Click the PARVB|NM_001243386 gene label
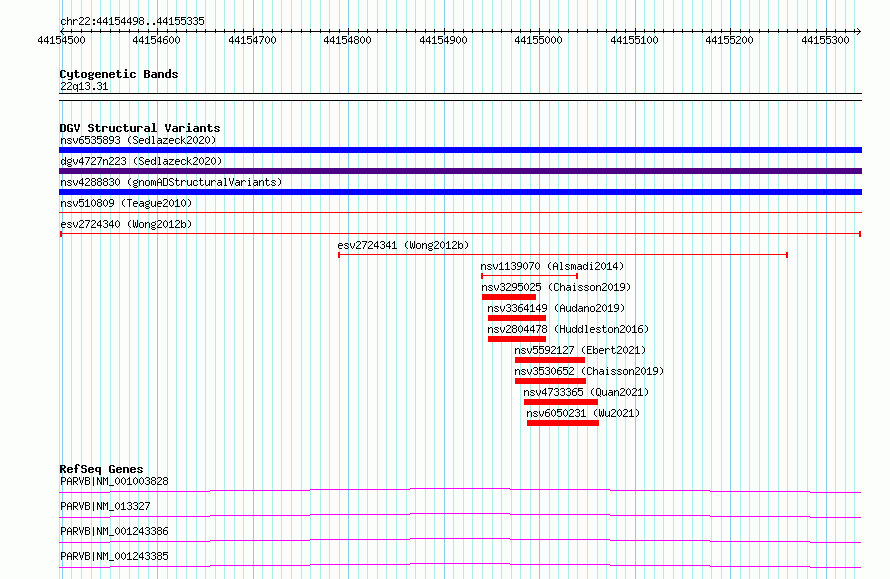890x579 pixels. [x=114, y=531]
